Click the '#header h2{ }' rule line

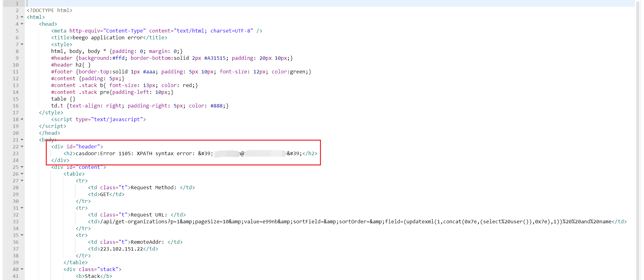tap(71, 65)
